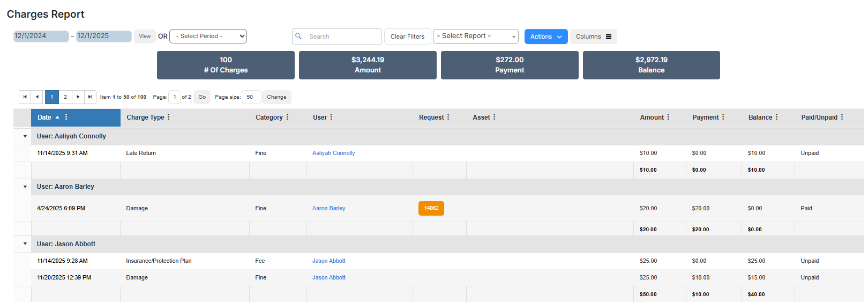868x302 pixels.
Task: Open the Amount column menu icon
Action: (x=668, y=117)
